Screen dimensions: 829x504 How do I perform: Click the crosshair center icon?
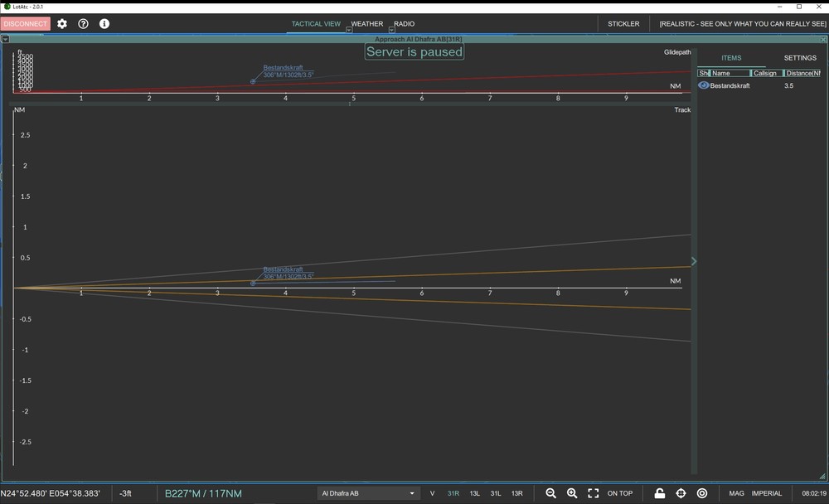click(681, 493)
